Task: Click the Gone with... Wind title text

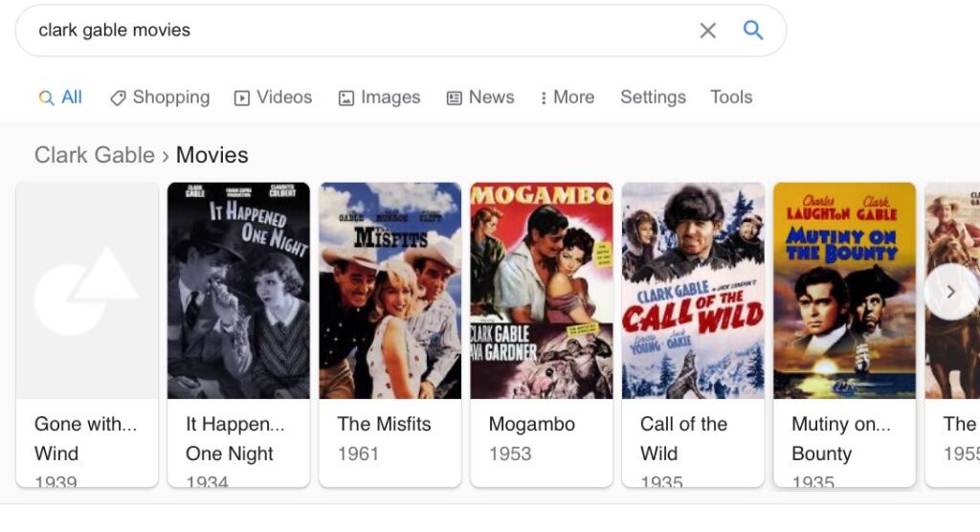Action: tap(85, 439)
